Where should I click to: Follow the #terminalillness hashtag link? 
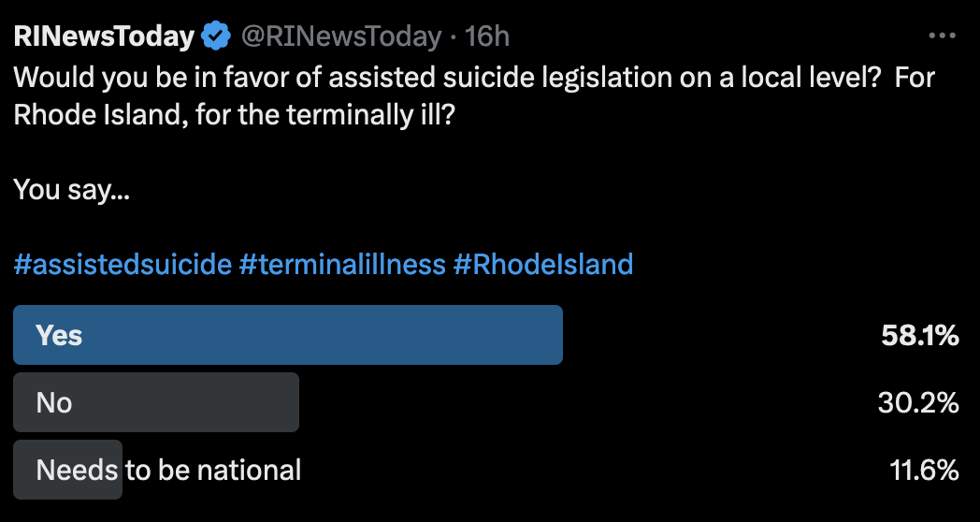342,264
